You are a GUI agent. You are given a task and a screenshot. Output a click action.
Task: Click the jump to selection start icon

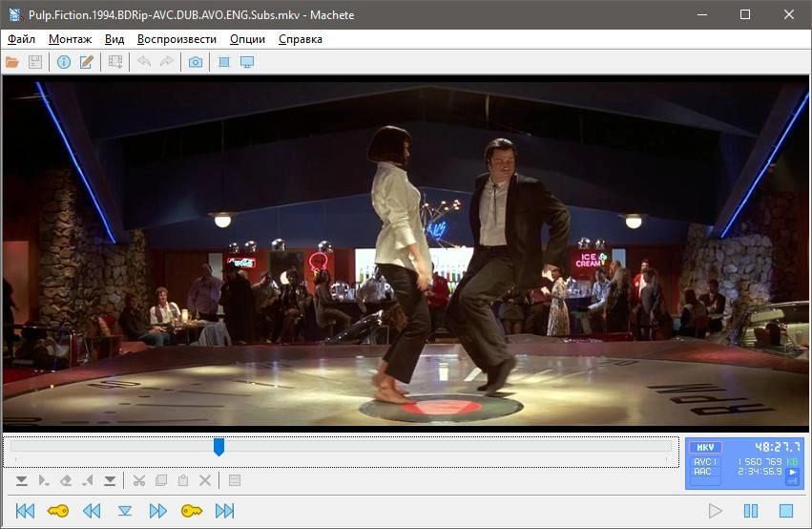pyautogui.click(x=44, y=481)
